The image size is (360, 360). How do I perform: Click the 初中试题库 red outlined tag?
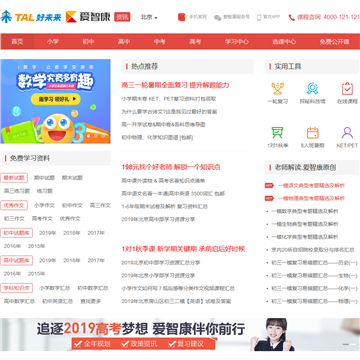(x=17, y=233)
